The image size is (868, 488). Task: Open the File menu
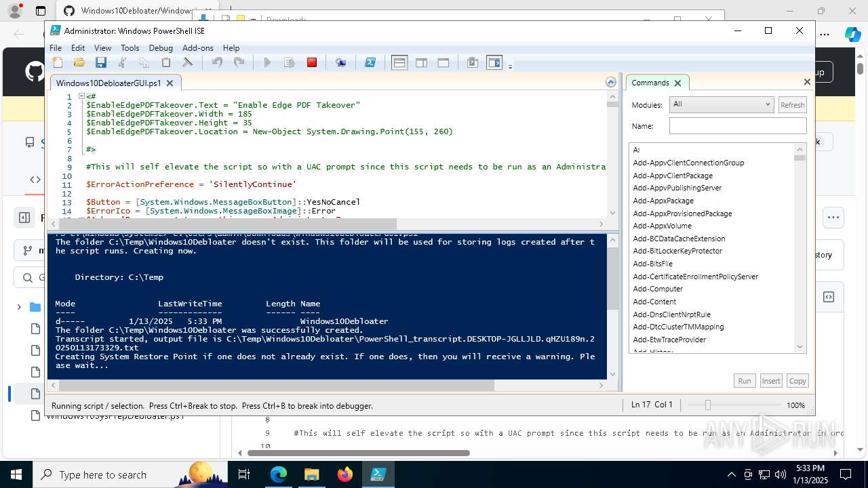56,48
